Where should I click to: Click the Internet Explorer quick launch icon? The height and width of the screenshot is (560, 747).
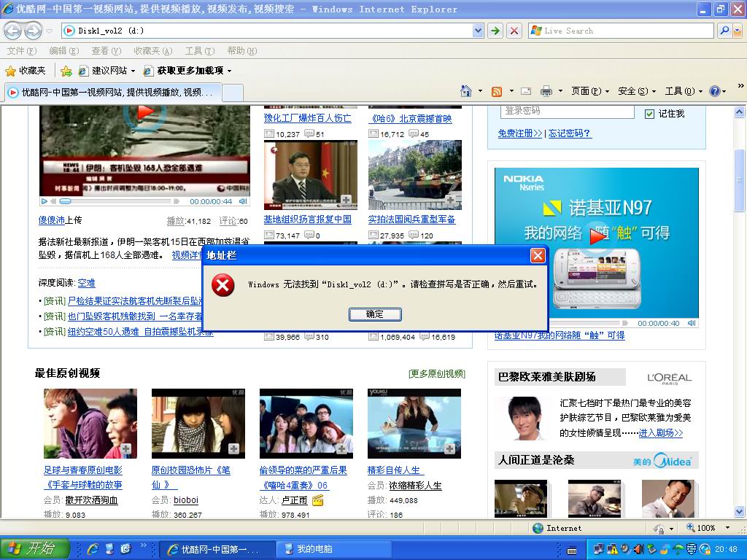coord(93,549)
